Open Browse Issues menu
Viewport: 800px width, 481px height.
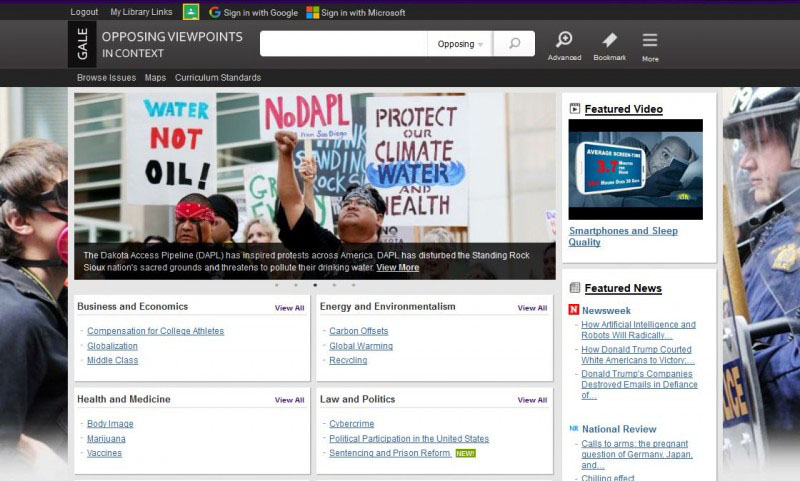coord(106,78)
